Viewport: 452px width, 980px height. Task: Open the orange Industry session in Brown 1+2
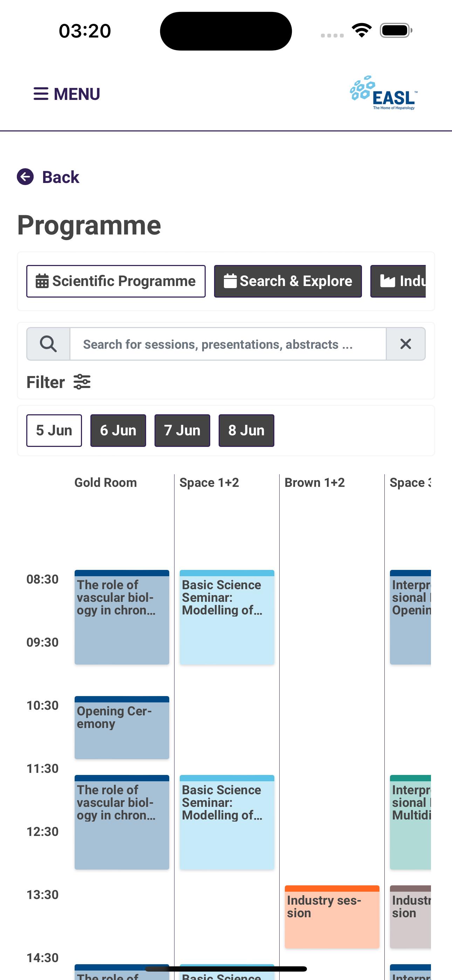coord(332,917)
